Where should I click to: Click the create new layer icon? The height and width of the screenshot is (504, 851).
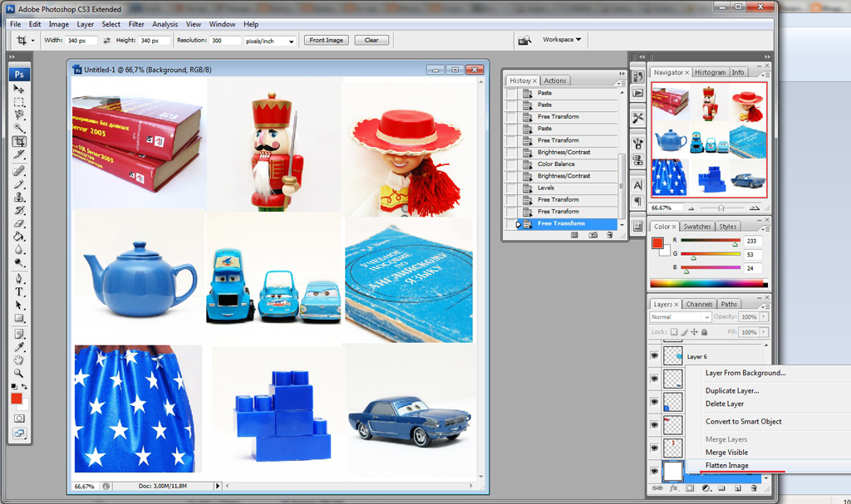tap(738, 488)
